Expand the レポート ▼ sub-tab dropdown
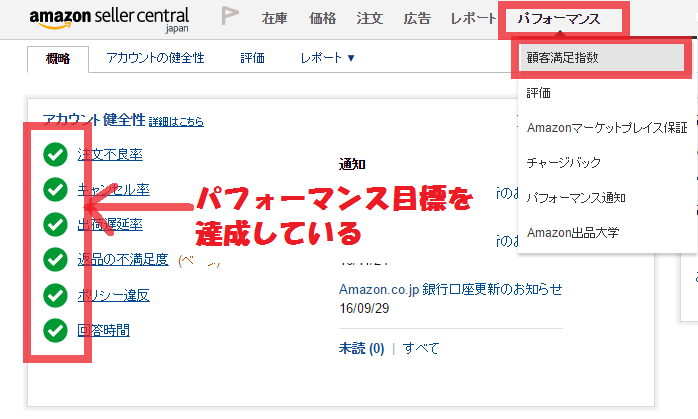Viewport: 698px width, 419px height. pos(327,58)
